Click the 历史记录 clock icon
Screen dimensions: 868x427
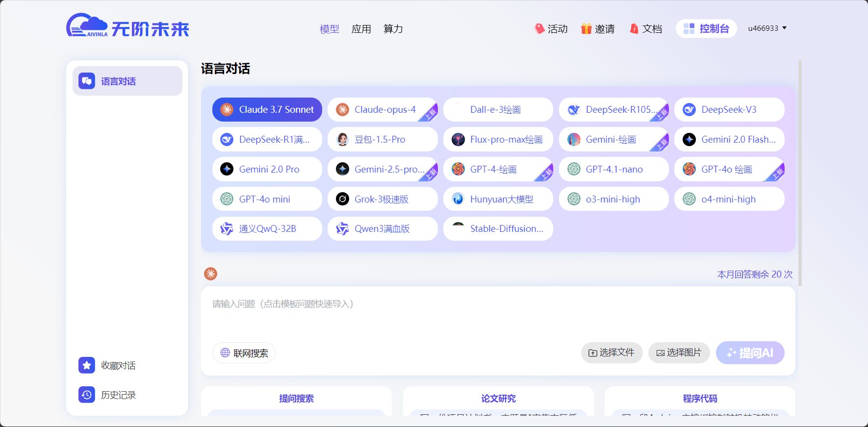point(87,395)
